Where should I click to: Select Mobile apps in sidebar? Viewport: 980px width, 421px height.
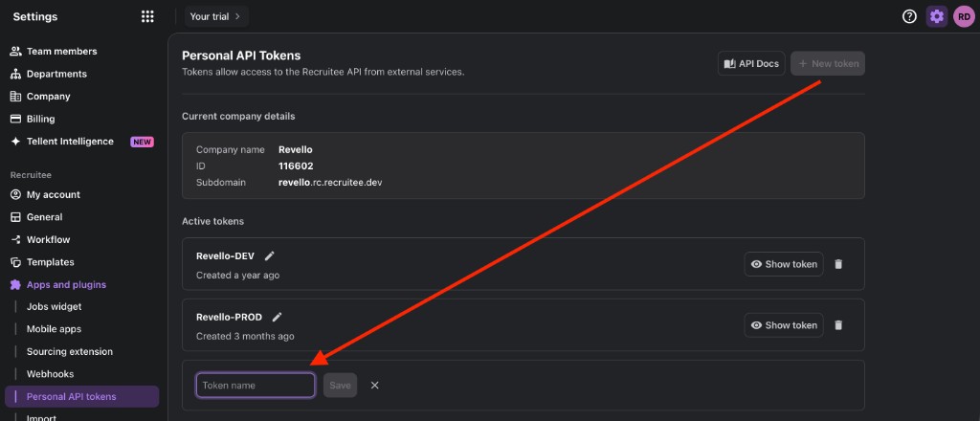[x=54, y=329]
